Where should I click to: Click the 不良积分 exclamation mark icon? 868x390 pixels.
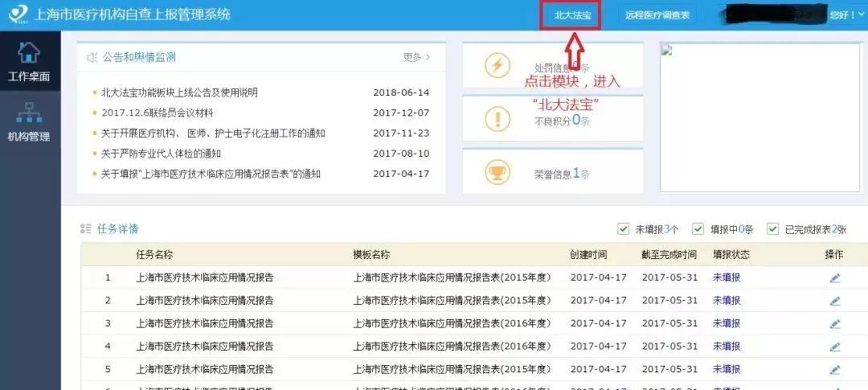tap(497, 119)
